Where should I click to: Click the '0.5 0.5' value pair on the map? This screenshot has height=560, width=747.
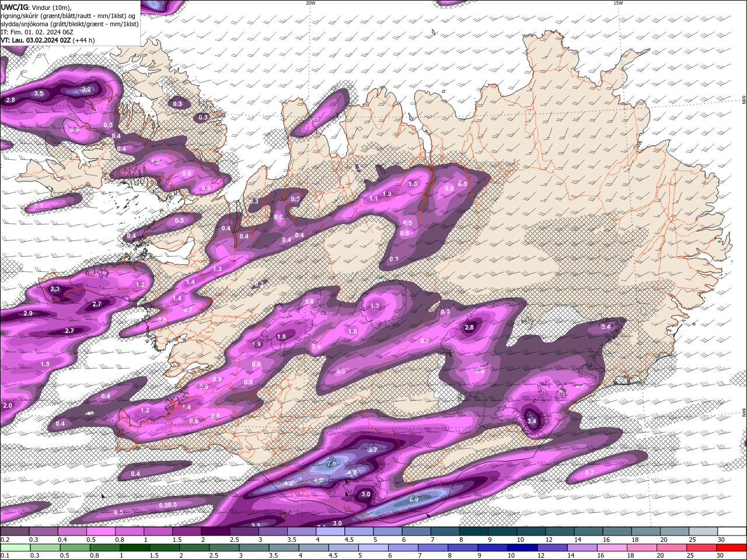[167, 505]
